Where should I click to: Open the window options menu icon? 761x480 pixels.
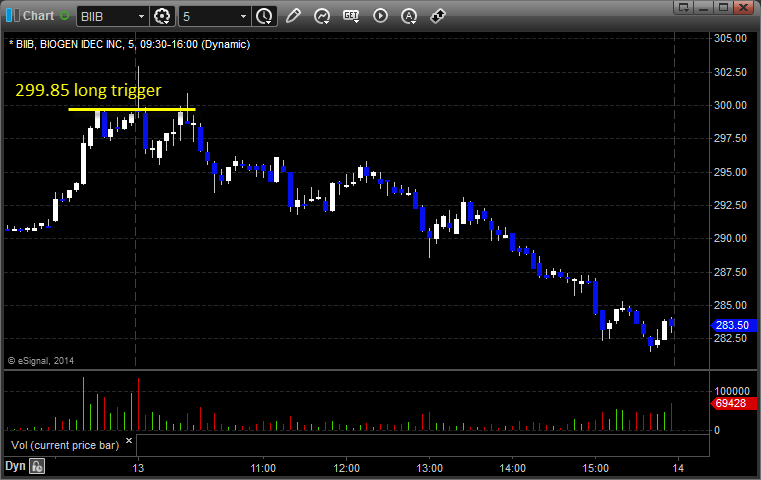click(x=684, y=7)
